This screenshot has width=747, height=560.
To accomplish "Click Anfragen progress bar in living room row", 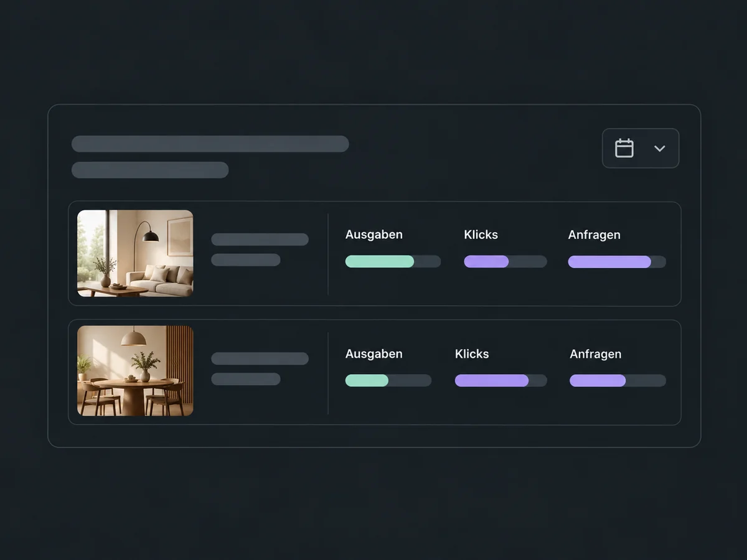I will pyautogui.click(x=617, y=262).
